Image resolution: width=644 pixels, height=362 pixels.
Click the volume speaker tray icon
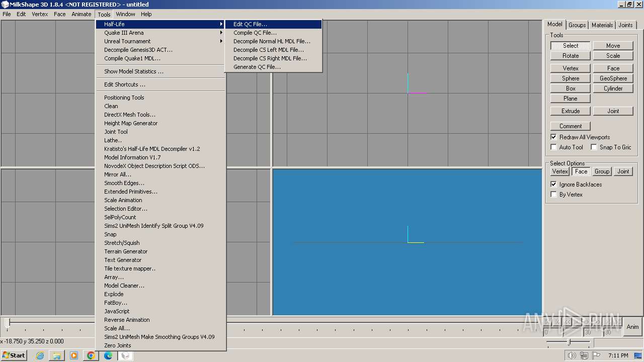(x=572, y=355)
